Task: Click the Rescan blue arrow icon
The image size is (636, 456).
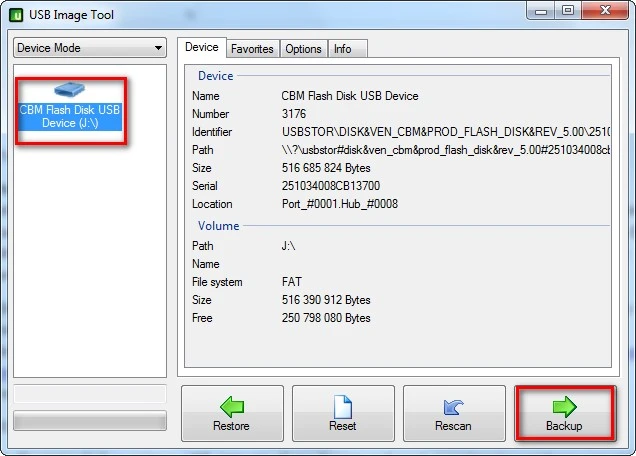Action: tap(453, 407)
